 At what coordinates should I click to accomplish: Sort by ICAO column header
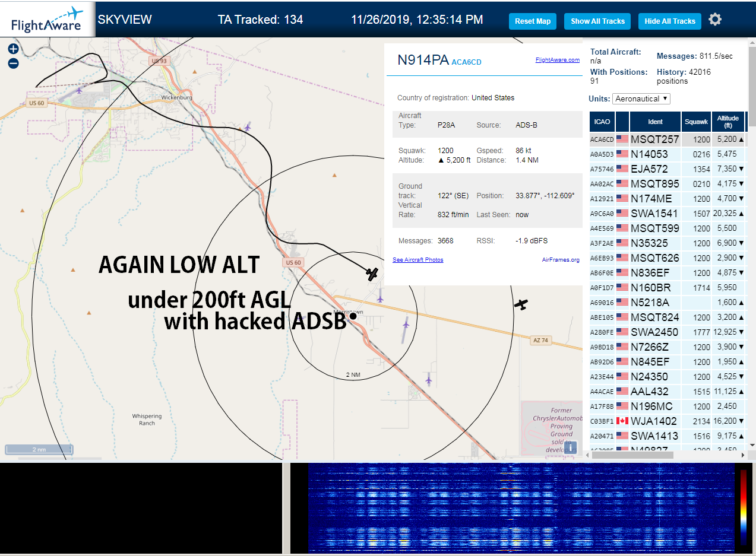pyautogui.click(x=602, y=122)
